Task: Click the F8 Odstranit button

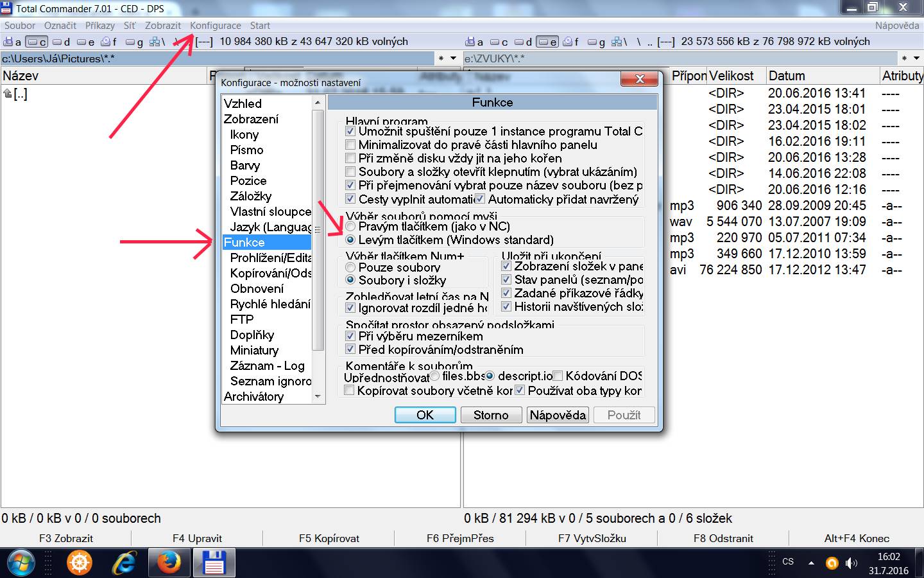Action: coord(723,538)
